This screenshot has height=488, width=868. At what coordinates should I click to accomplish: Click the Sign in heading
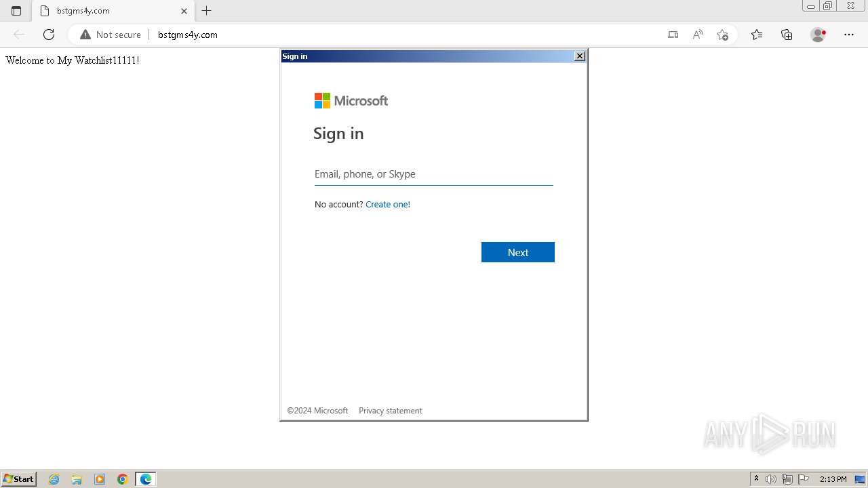click(338, 134)
